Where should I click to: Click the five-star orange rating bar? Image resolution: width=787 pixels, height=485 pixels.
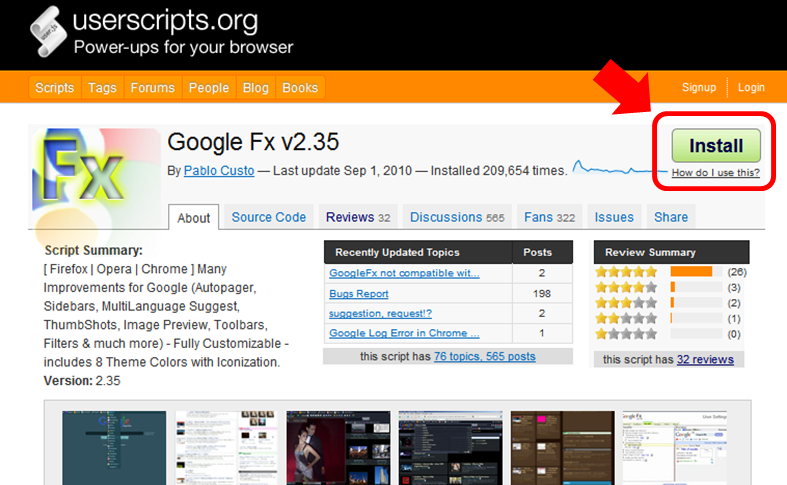coord(691,272)
